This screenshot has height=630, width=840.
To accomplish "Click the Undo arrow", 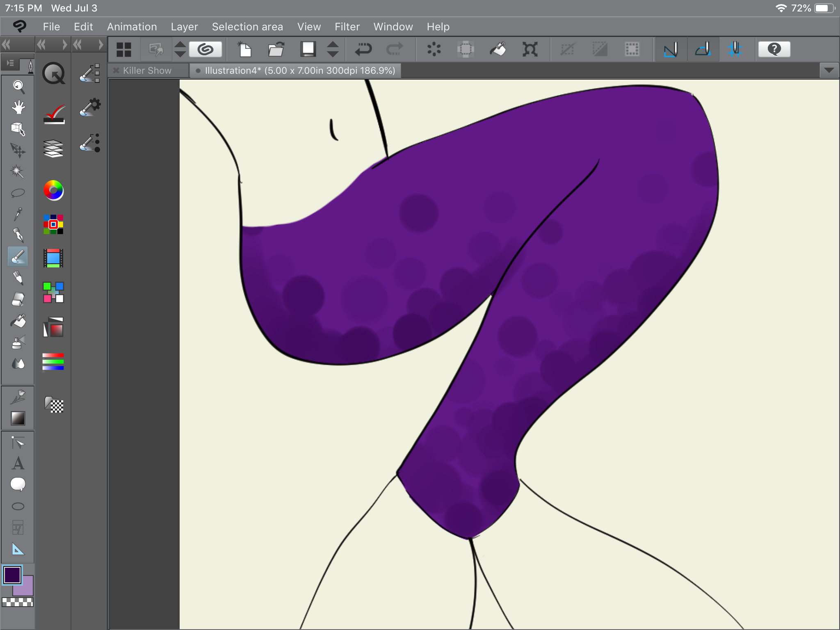I will (363, 50).
